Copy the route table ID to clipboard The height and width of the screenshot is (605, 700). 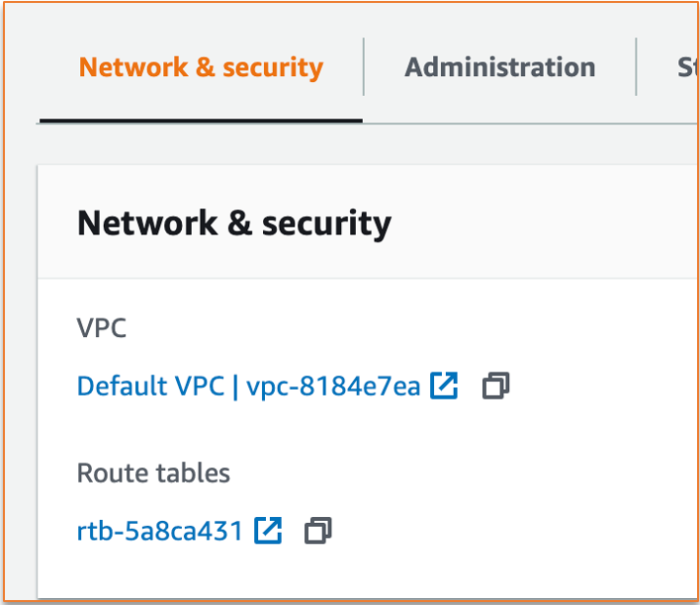(317, 531)
